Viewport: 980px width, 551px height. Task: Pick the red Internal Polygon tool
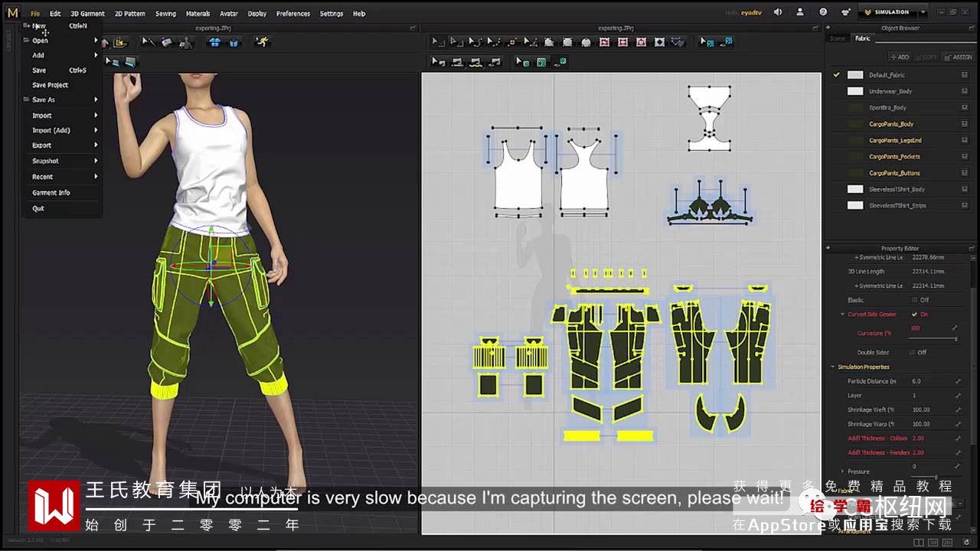[x=605, y=42]
